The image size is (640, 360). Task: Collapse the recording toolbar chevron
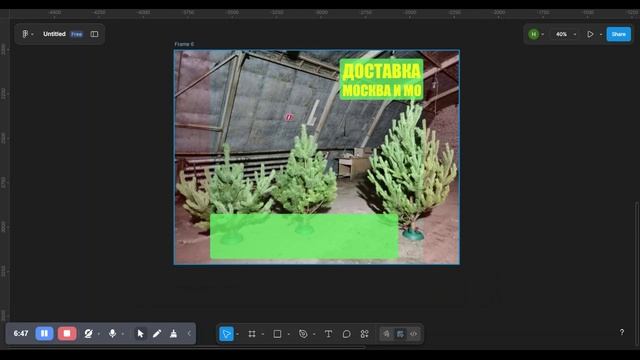tap(189, 333)
